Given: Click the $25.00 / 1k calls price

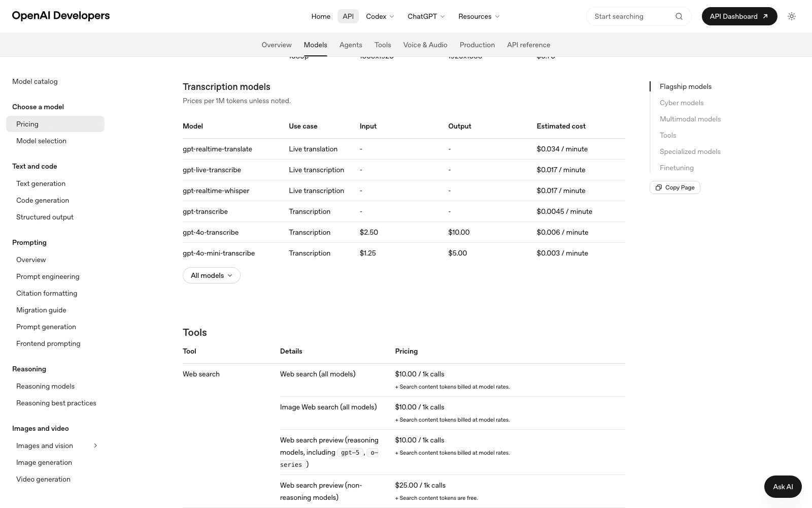Looking at the screenshot, I should [420, 485].
